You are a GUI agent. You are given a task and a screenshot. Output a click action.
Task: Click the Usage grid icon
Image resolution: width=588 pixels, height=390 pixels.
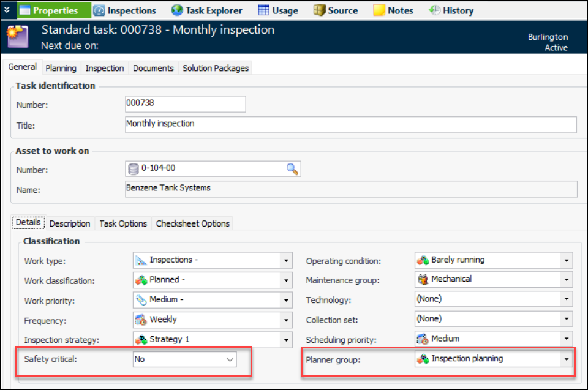[264, 10]
